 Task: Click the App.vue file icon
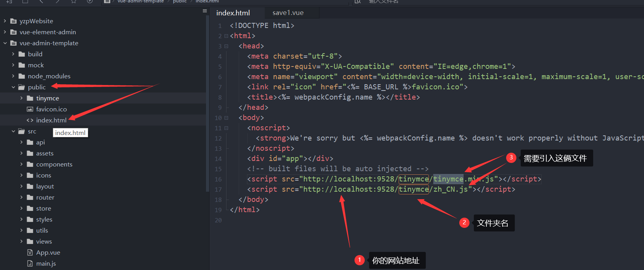pyautogui.click(x=30, y=252)
